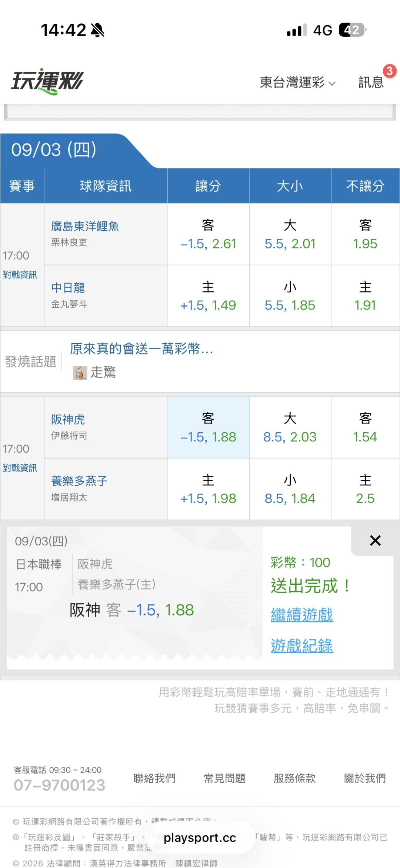The width and height of the screenshot is (400, 868).
Task: Select 阪神虎 客 -1.5, 1.88 handicap cell
Action: [x=208, y=428]
